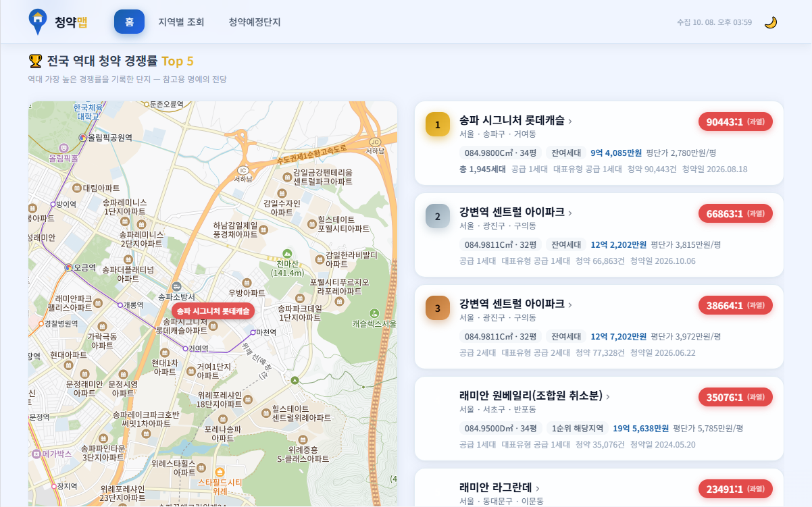
Task: Click the 23491:1 competition rate badge
Action: (x=736, y=489)
